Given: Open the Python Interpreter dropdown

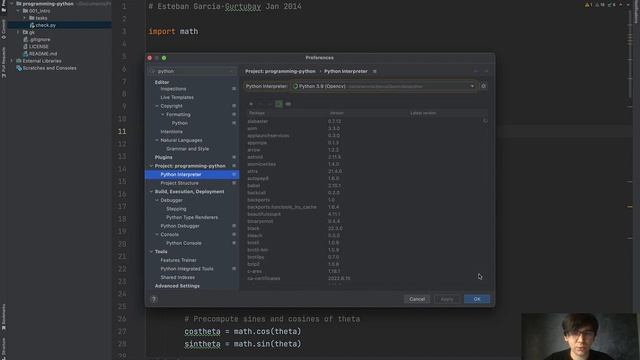Looking at the screenshot, I should pyautogui.click(x=384, y=86).
